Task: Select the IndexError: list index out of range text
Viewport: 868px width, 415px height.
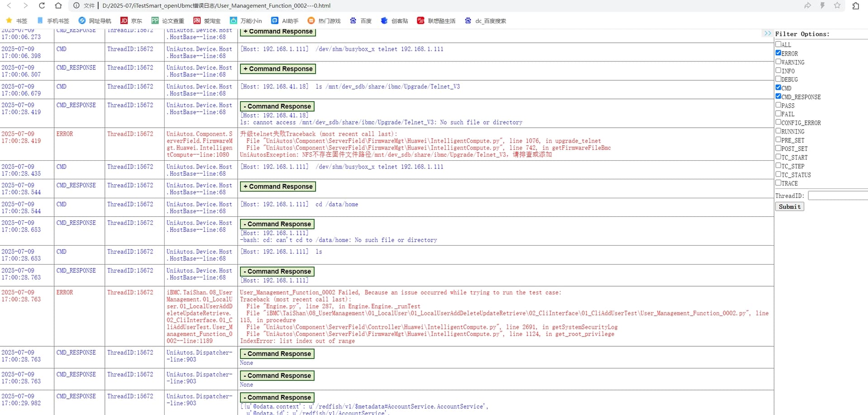Action: pos(297,341)
